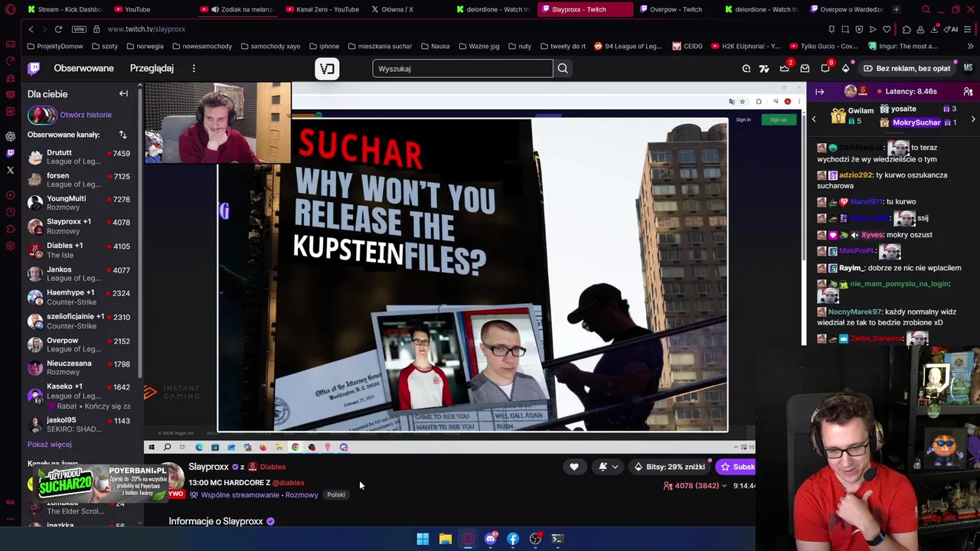Open Wspólne streamowanie link
The height and width of the screenshot is (551, 980).
tap(240, 495)
